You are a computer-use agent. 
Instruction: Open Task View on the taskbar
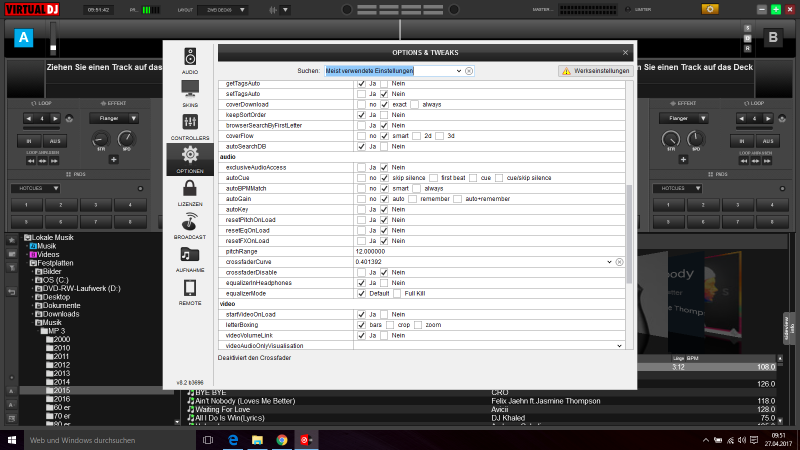coord(208,440)
